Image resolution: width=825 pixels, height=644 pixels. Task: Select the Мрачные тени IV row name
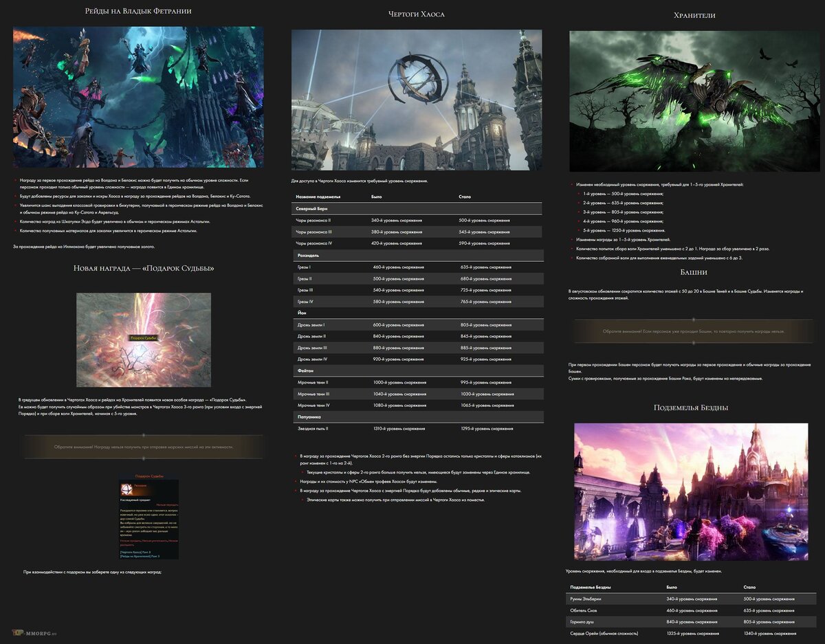(x=313, y=406)
